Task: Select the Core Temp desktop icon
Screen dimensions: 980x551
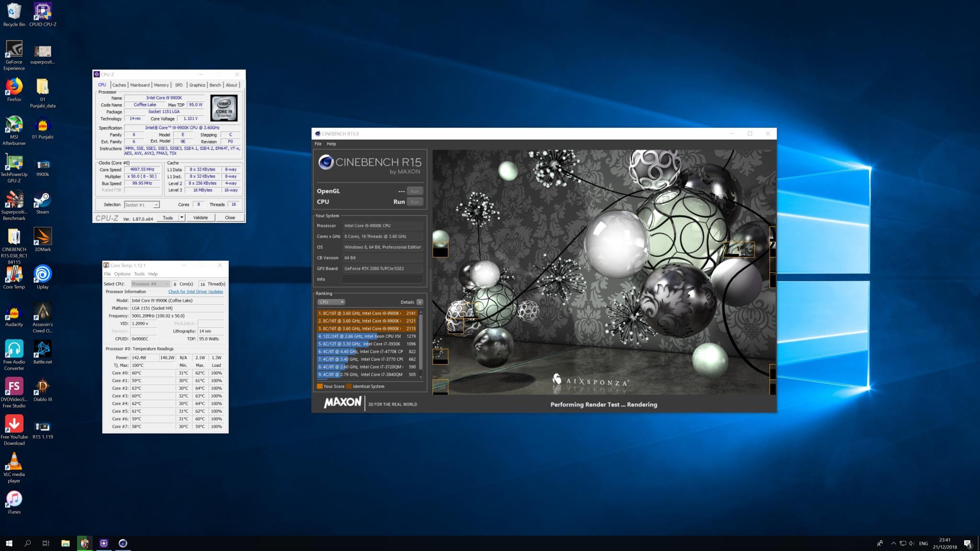Action: coord(14,277)
